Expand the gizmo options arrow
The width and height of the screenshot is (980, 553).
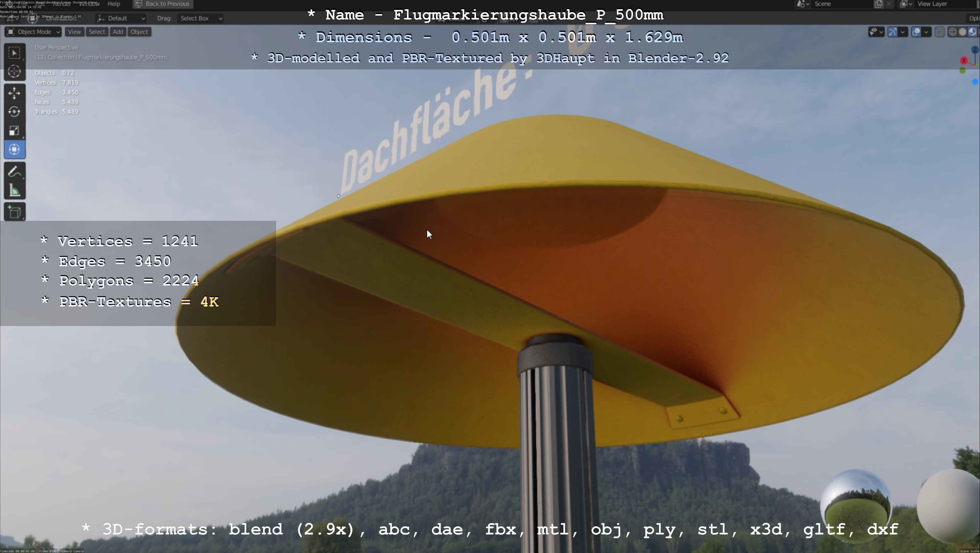pyautogui.click(x=903, y=32)
